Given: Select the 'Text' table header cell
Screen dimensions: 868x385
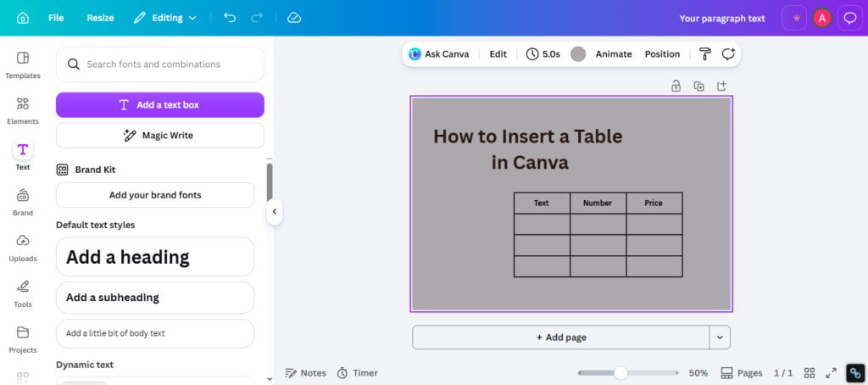Looking at the screenshot, I should tap(542, 204).
